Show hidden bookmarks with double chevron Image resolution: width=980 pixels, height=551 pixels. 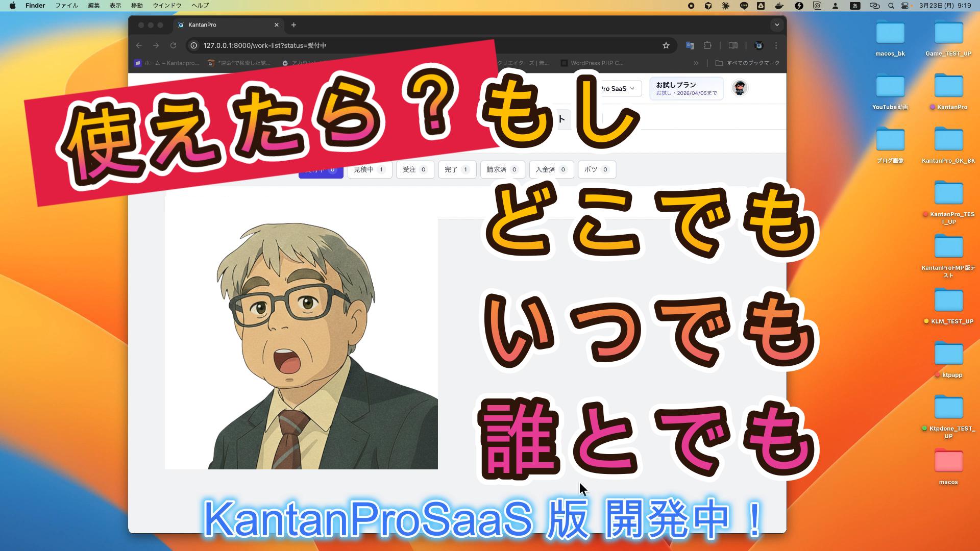[696, 63]
